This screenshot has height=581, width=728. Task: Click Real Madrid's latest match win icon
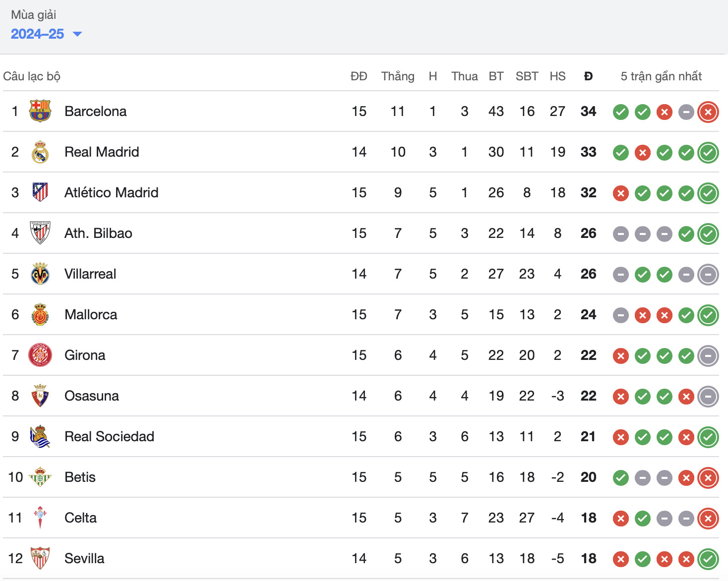click(x=708, y=153)
